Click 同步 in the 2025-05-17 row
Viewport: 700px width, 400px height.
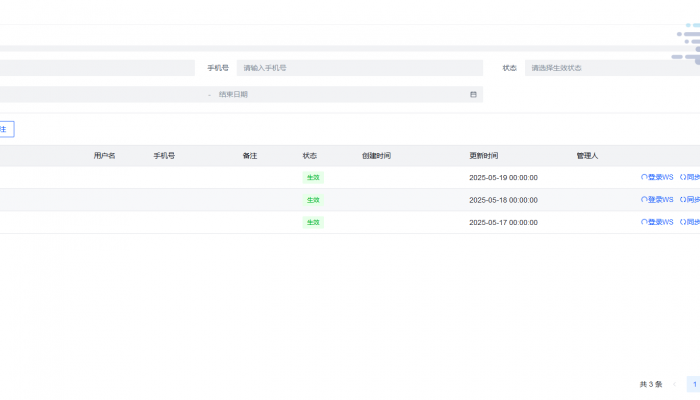point(690,222)
